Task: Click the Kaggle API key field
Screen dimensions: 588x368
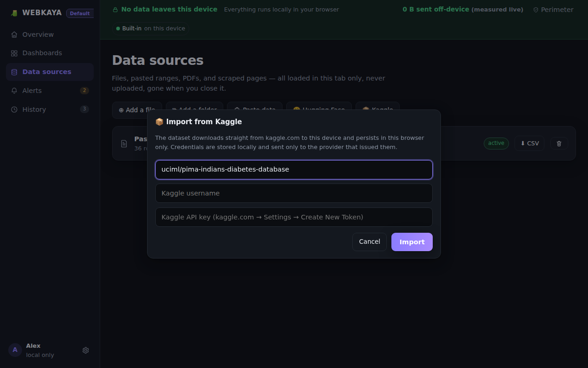Action: click(294, 217)
